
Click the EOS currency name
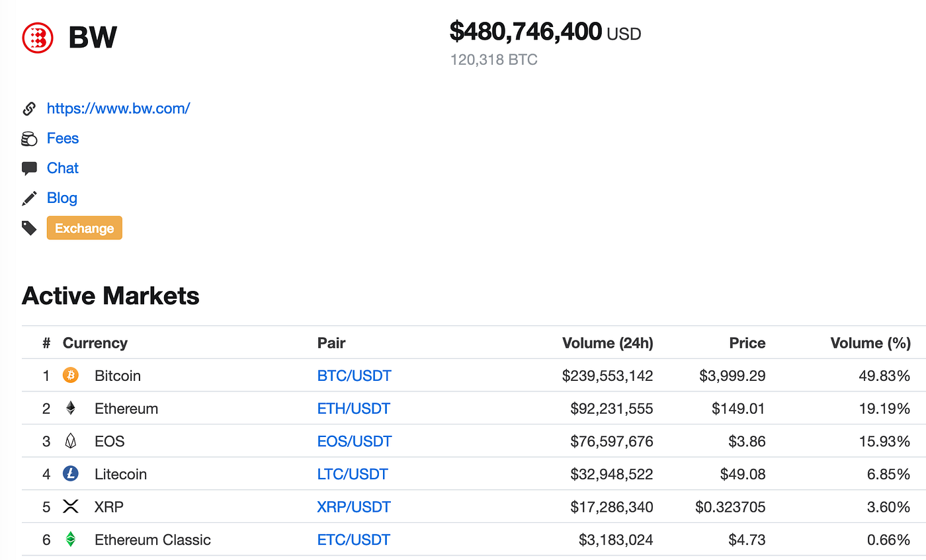coord(110,441)
